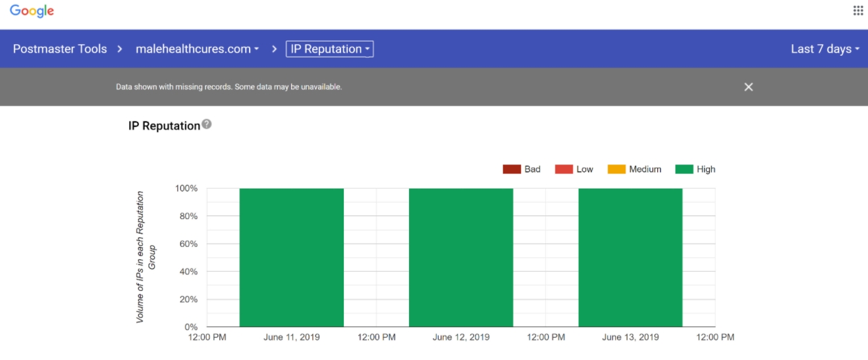Click the Medium legend label text
The image size is (868, 360).
[x=645, y=169]
